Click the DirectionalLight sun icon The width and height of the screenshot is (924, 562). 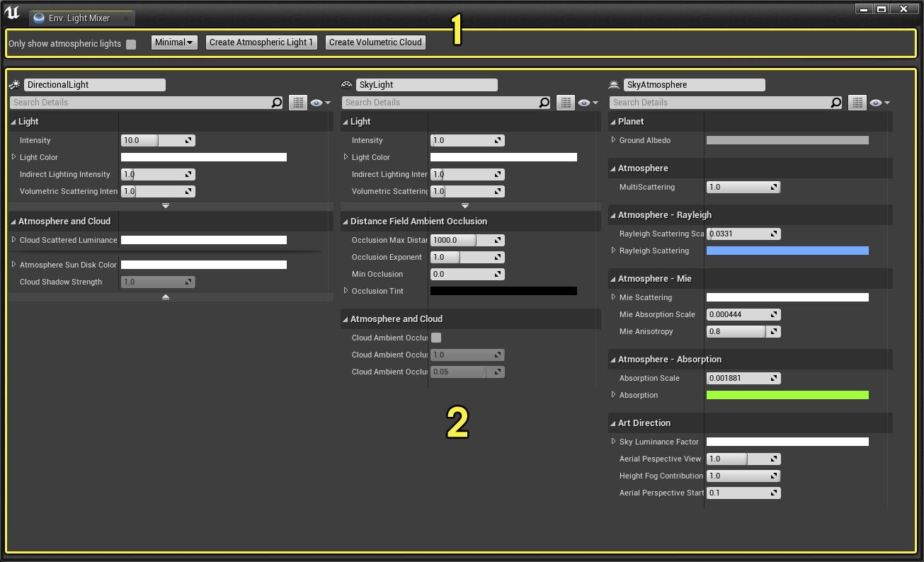13,84
